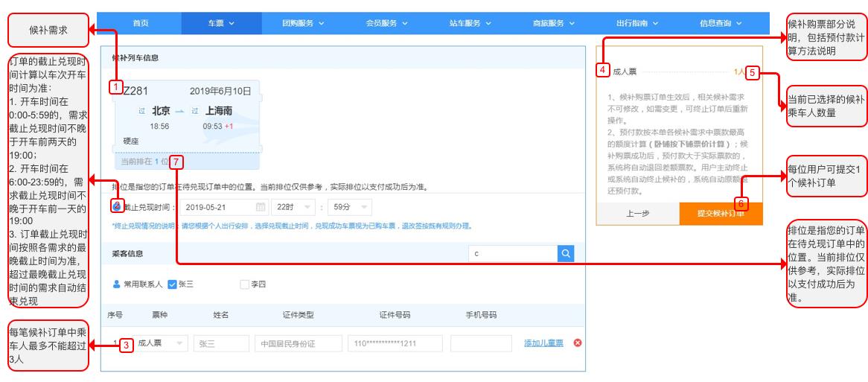Remove passenger with red delete icon
Image resolution: width=868 pixels, height=382 pixels.
pyautogui.click(x=578, y=343)
